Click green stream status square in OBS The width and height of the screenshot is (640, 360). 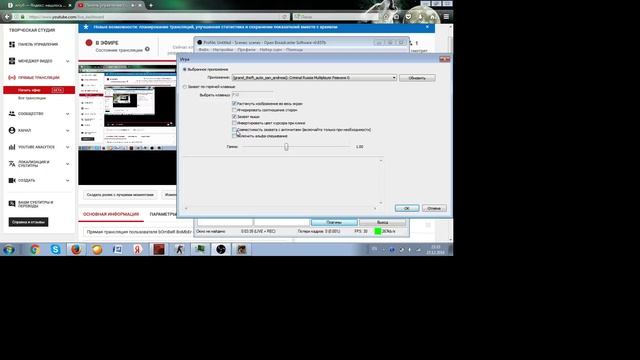(x=378, y=231)
